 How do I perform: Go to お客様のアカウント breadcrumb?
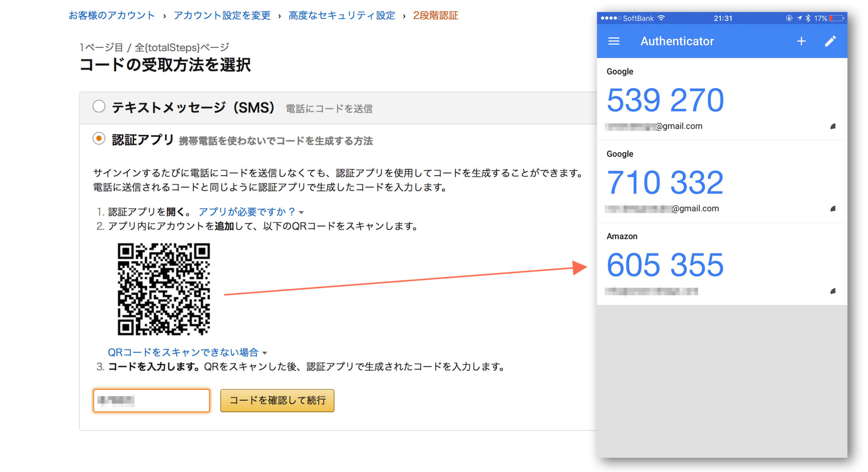click(x=112, y=16)
